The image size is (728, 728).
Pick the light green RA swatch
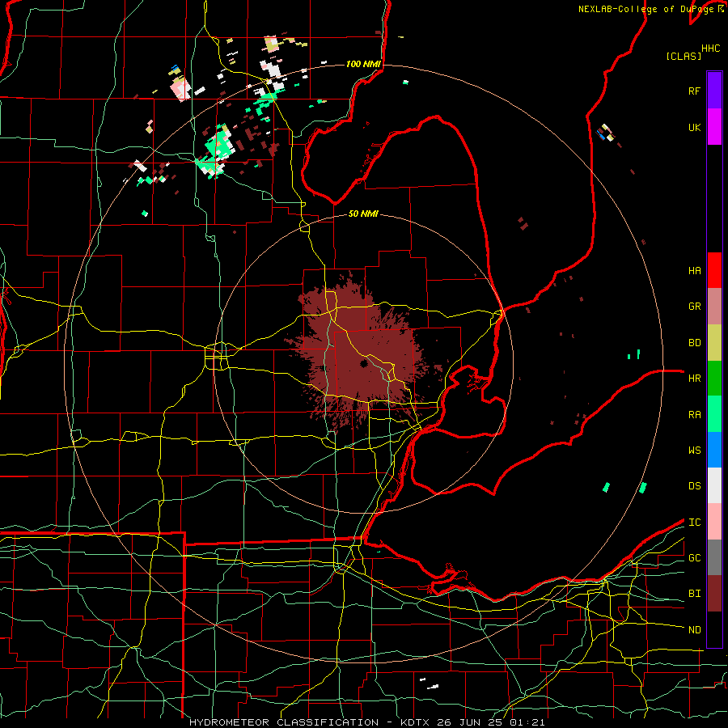(x=714, y=414)
